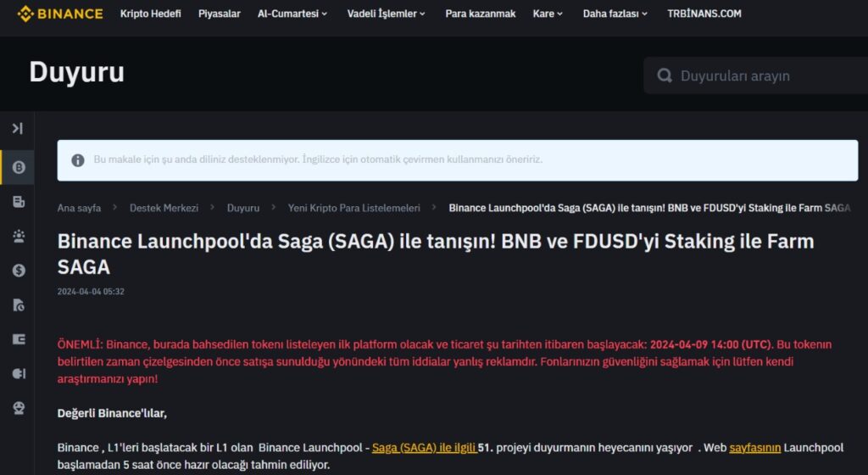This screenshot has height=475, width=868.
Task: Click the info icon in the notice banner
Action: [78, 160]
